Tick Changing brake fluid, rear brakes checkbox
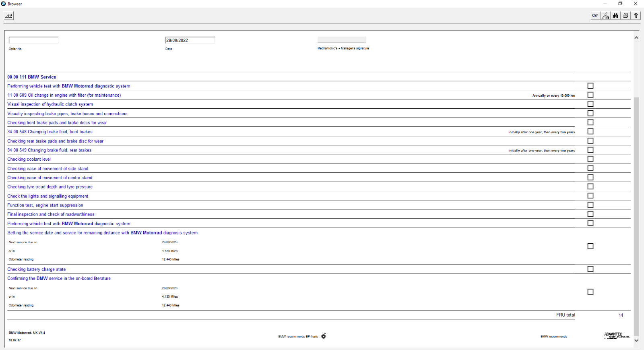This screenshot has height=350, width=644. pyautogui.click(x=590, y=150)
